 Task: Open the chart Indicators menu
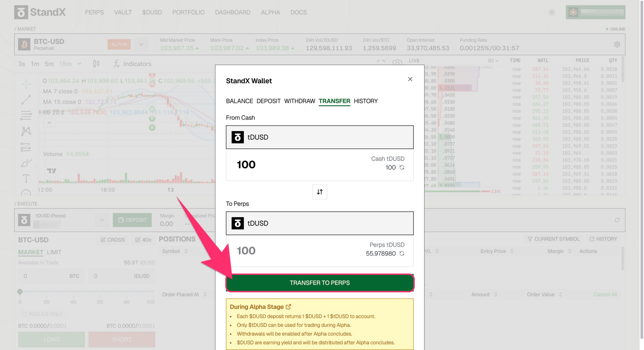132,64
